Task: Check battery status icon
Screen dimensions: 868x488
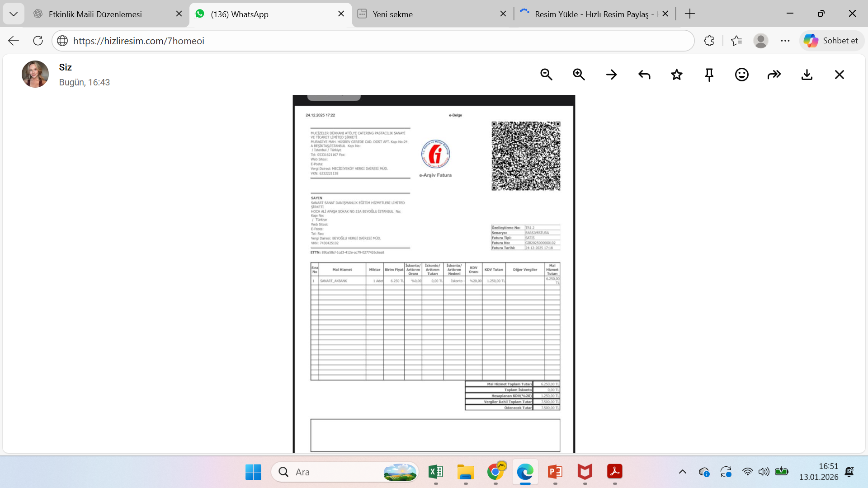Action: 782,472
